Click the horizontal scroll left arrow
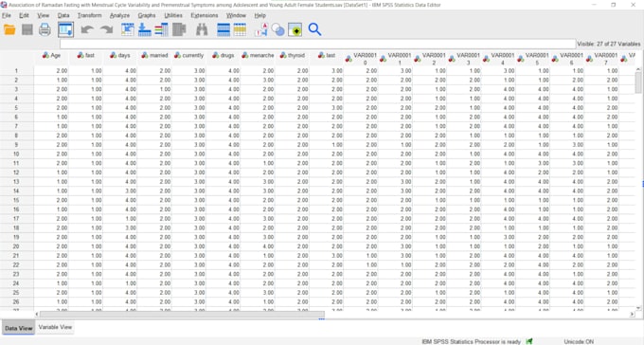Screen dimensions: 644x345 [37, 314]
